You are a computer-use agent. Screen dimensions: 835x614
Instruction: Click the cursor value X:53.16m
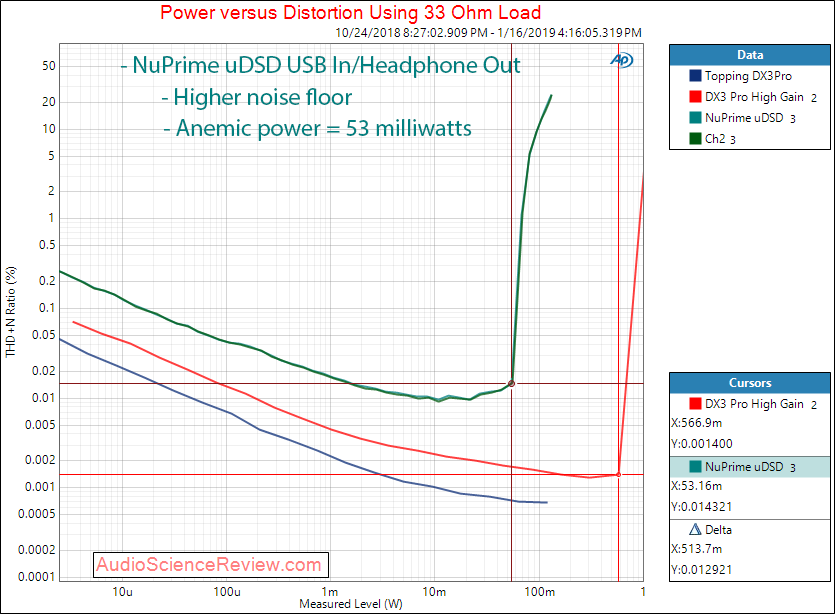[x=697, y=486]
